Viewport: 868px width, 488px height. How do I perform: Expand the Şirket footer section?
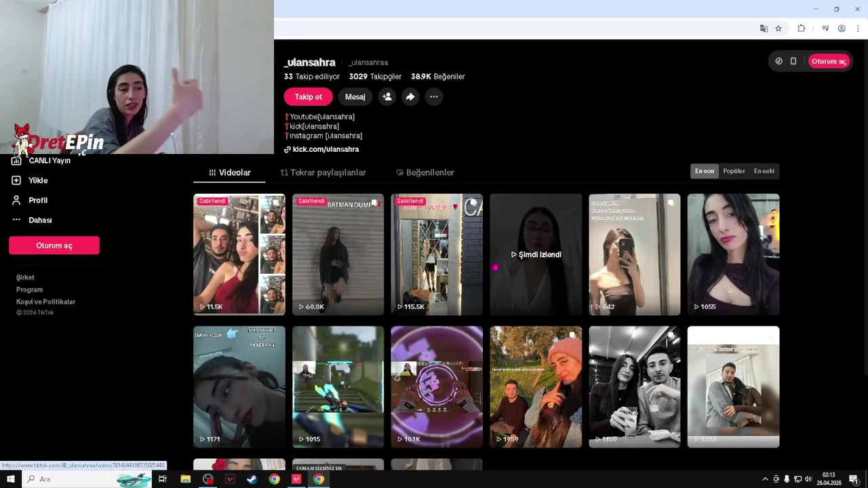click(25, 277)
